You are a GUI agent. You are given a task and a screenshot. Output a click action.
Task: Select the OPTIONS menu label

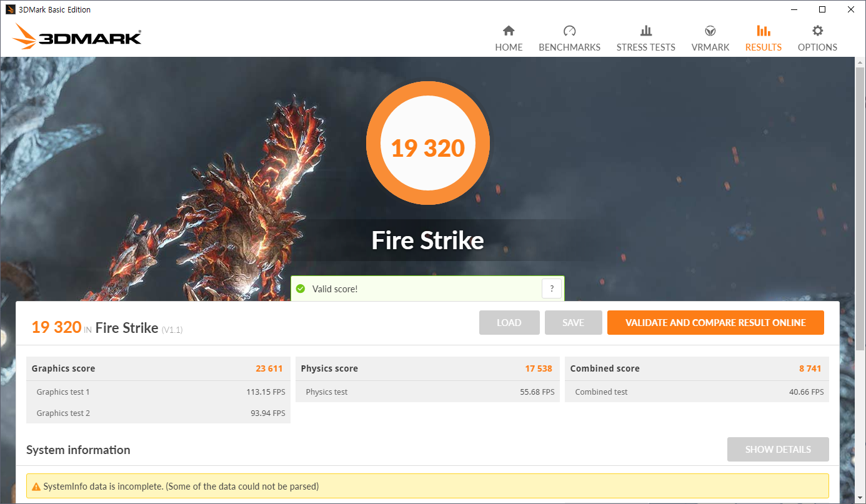(817, 47)
